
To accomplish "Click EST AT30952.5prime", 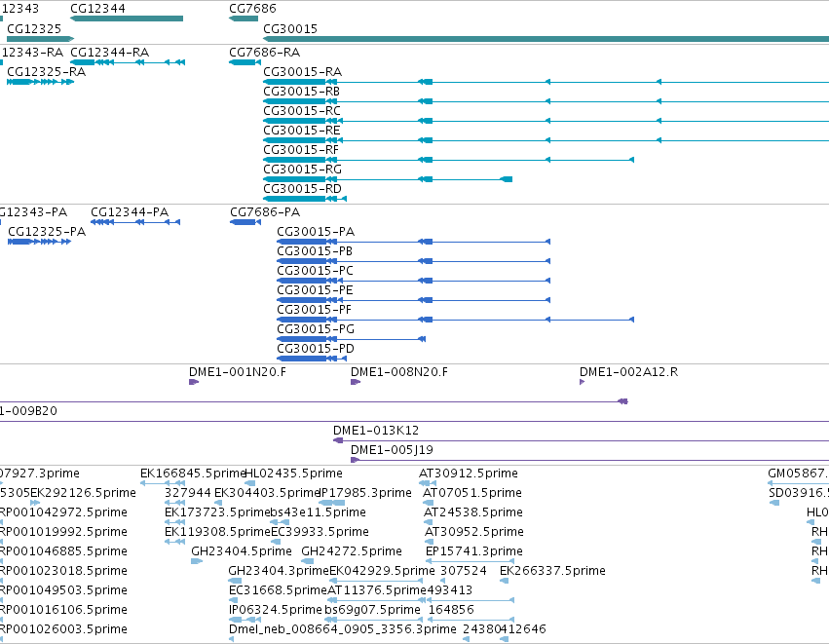I will pyautogui.click(x=474, y=532).
